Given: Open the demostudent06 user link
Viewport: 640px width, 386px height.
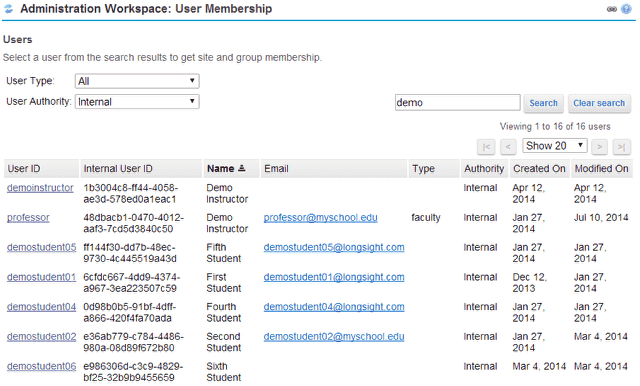Looking at the screenshot, I should pyautogui.click(x=41, y=367).
